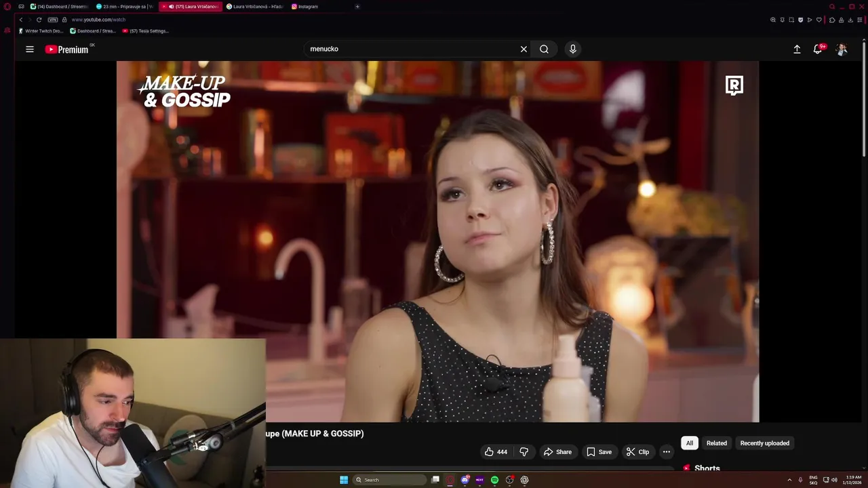Open the downloads icon in toolbar
The height and width of the screenshot is (488, 868).
tap(850, 20)
